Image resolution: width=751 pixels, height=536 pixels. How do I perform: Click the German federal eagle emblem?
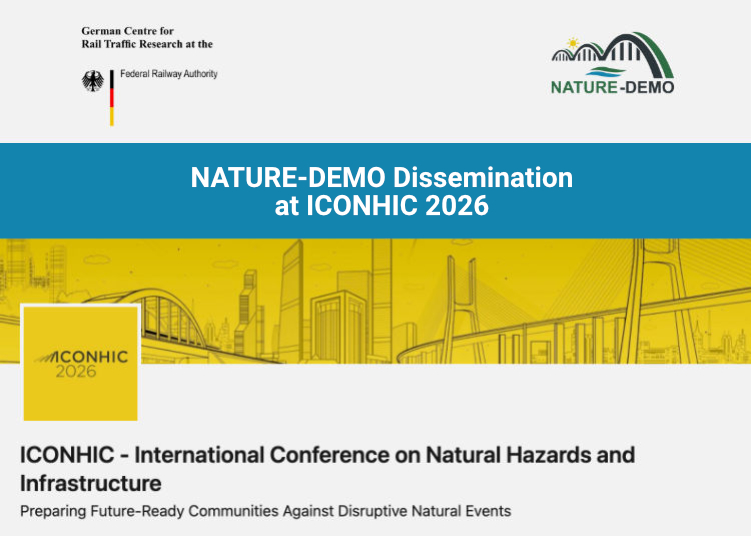click(x=93, y=81)
